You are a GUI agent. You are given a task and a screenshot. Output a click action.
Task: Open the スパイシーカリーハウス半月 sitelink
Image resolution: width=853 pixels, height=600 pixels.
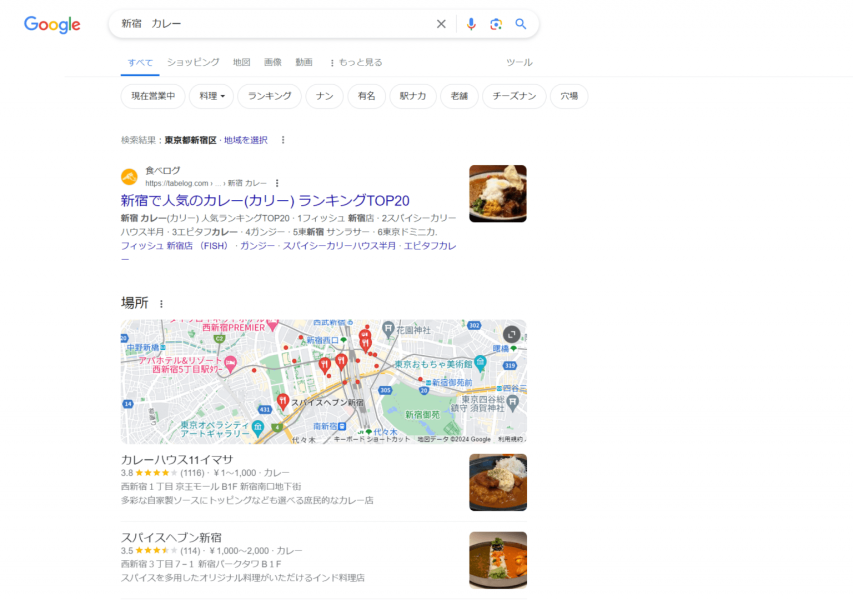coord(339,246)
